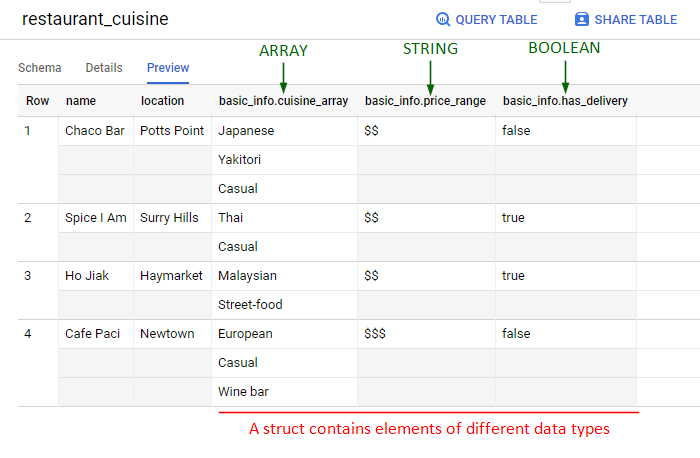Select the Potts Point location cell
This screenshot has width=700, height=458.
coord(172,131)
